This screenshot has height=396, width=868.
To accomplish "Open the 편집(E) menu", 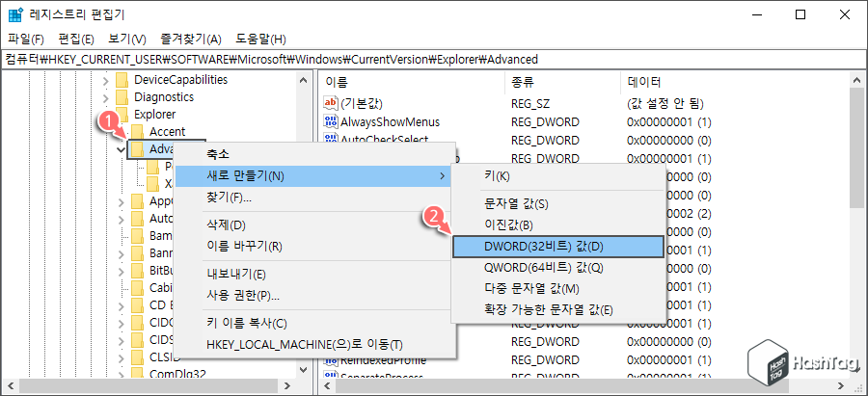I will [76, 40].
